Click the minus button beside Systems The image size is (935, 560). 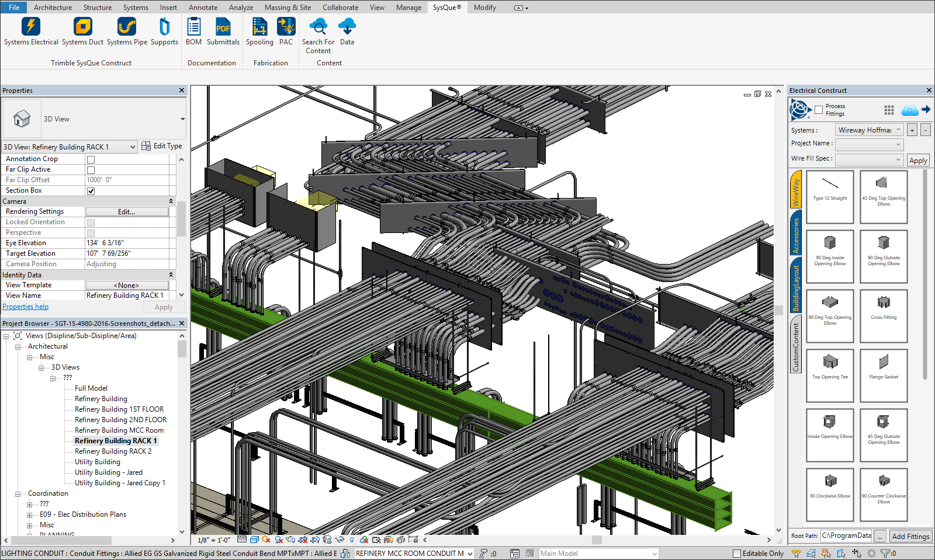(x=926, y=130)
